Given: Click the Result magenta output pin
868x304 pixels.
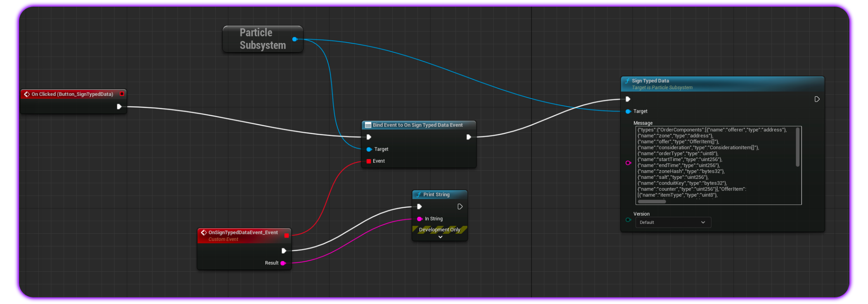Looking at the screenshot, I should pos(283,263).
